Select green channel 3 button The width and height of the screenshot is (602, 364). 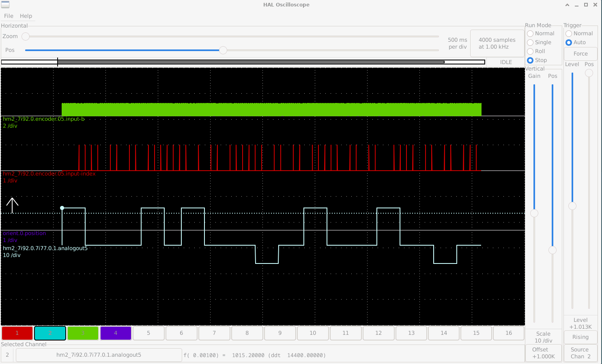(83, 333)
